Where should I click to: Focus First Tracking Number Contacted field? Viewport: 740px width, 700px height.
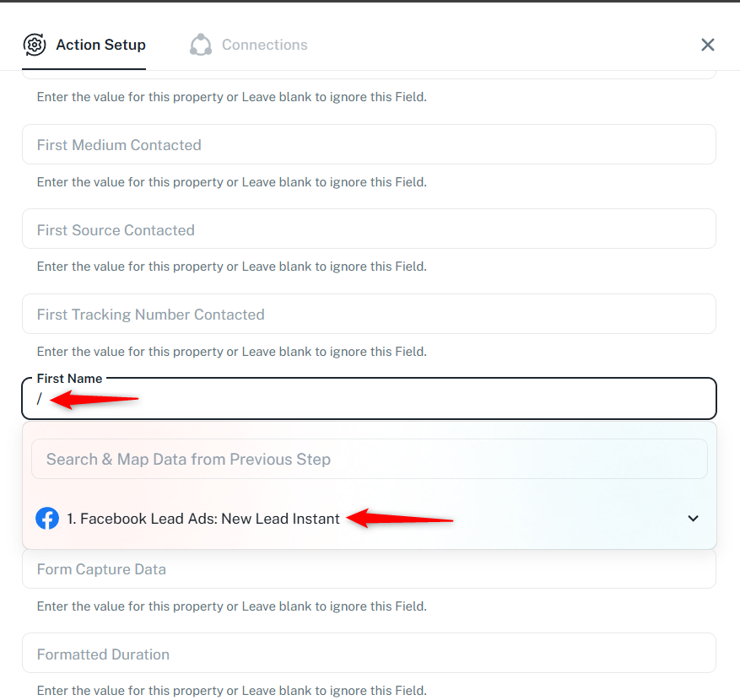369,315
